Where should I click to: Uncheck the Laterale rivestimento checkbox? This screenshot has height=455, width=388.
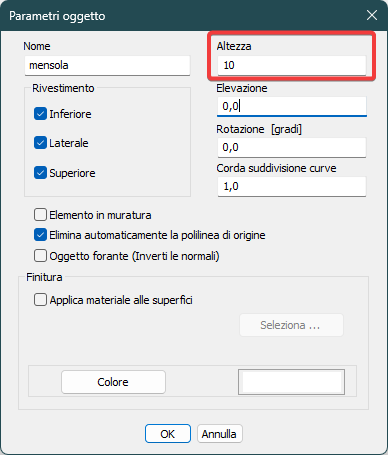[x=40, y=143]
